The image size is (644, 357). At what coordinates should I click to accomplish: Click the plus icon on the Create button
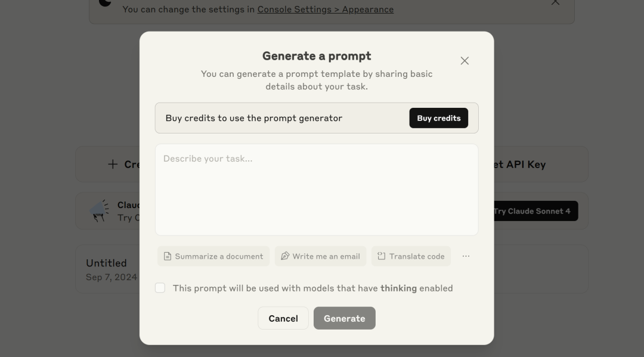113,164
